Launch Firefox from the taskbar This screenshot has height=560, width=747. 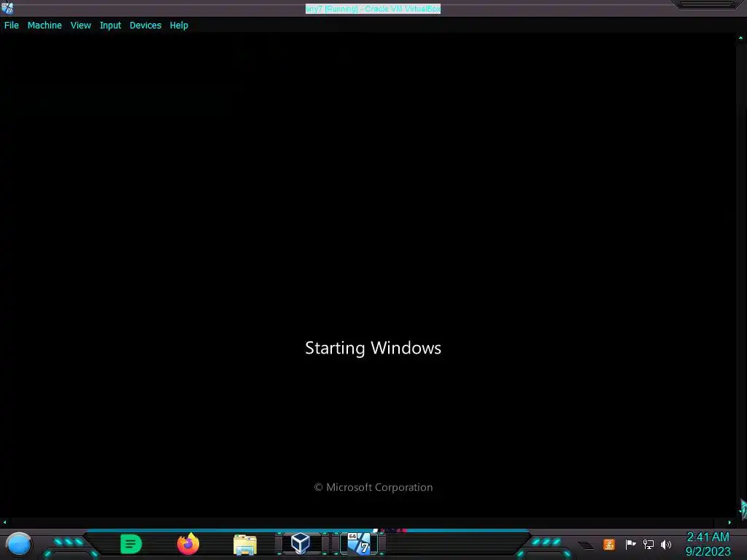pyautogui.click(x=188, y=544)
